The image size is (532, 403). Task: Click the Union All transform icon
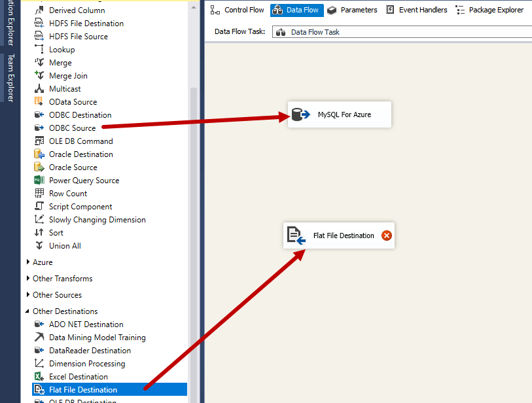click(39, 245)
